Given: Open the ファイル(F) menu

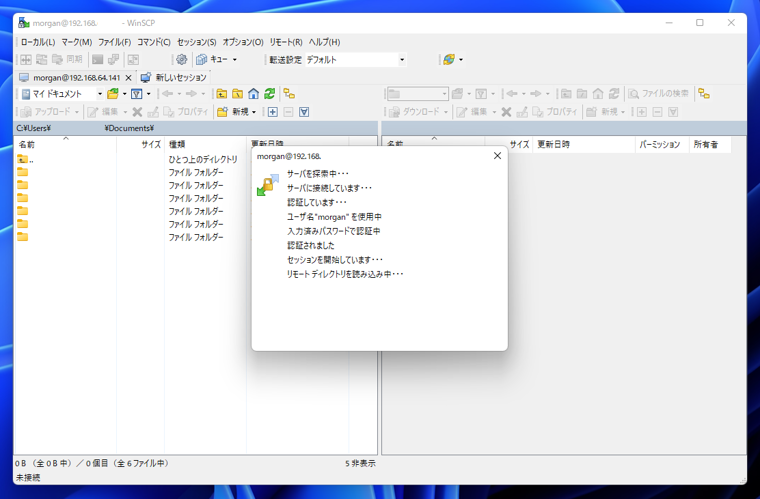Looking at the screenshot, I should tap(114, 42).
